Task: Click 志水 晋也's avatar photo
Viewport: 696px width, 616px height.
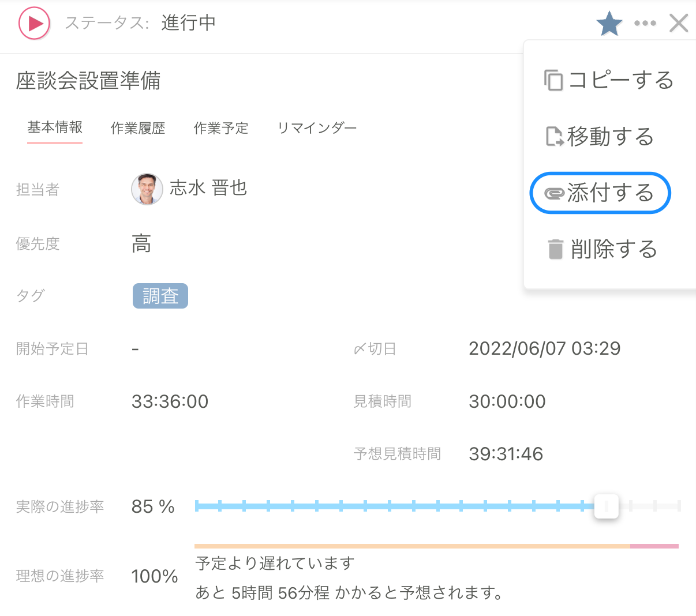Action: (147, 189)
